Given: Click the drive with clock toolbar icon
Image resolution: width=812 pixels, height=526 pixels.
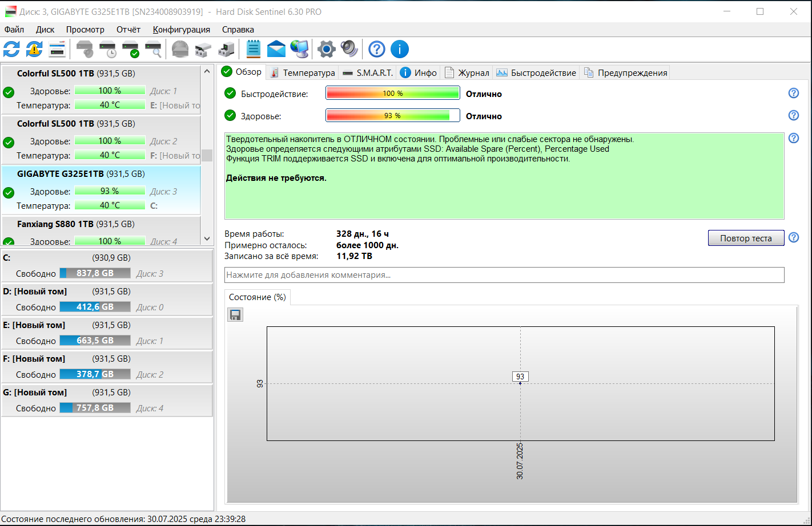Looking at the screenshot, I should (x=108, y=49).
